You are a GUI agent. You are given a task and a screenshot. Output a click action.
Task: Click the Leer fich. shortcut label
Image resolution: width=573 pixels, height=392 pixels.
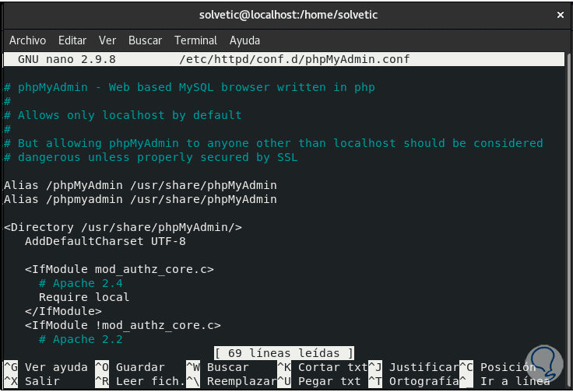(x=151, y=381)
